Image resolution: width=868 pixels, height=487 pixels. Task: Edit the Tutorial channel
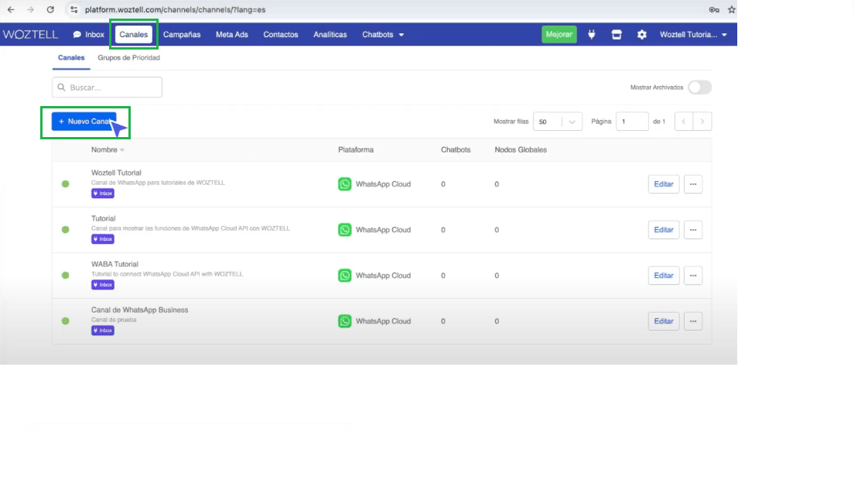click(664, 229)
